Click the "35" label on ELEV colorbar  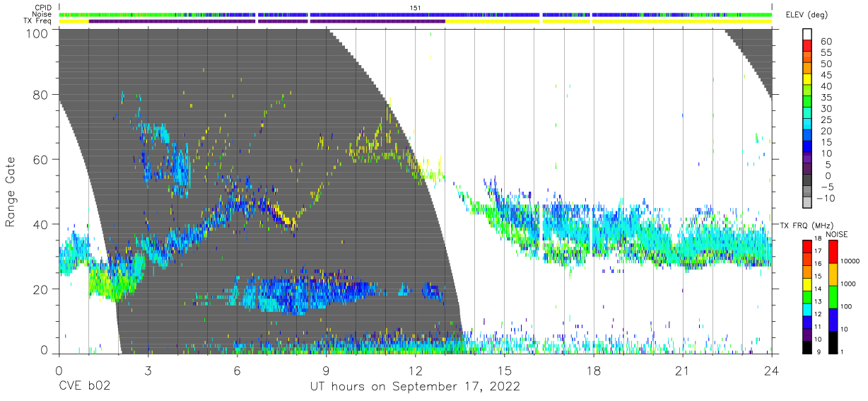826,98
